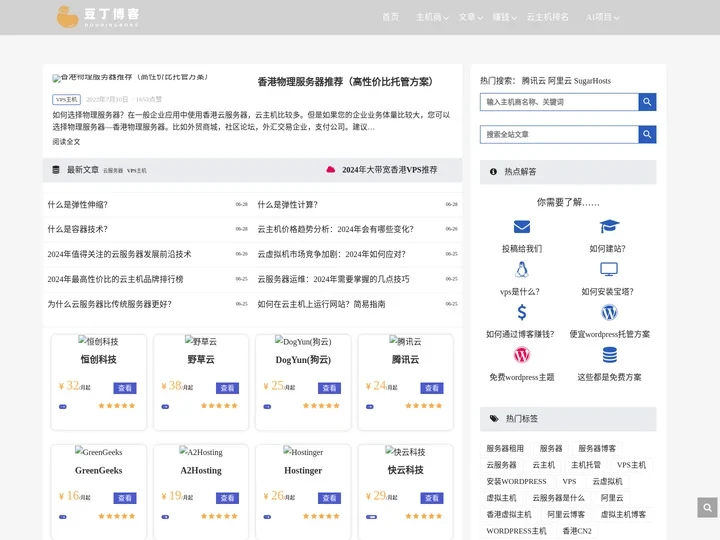Expand the 文章 dropdown menu
The image size is (720, 540).
click(x=470, y=17)
